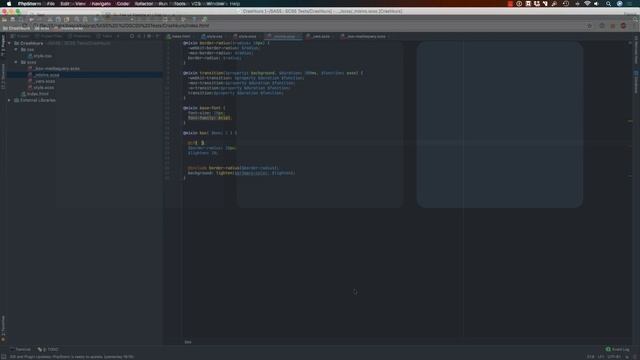Click scss in navigation bar breadcrumb
The width and height of the screenshot is (640, 360).
(x=42, y=28)
